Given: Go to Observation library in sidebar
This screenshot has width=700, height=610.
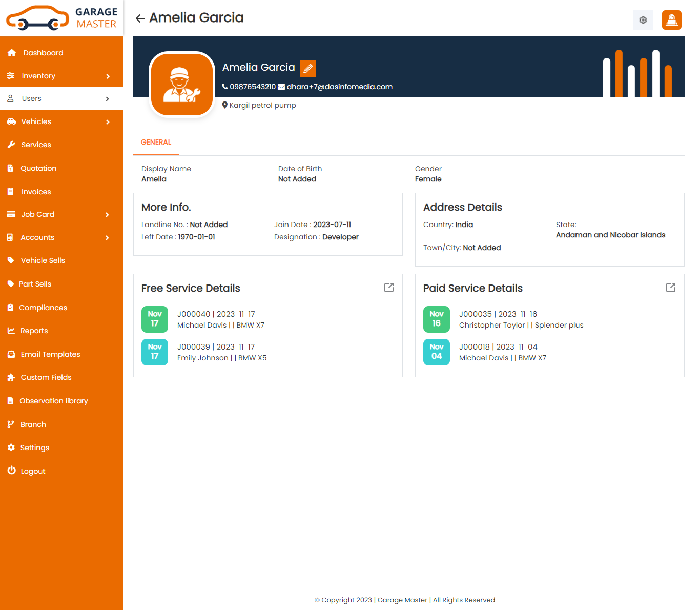Looking at the screenshot, I should click(53, 401).
